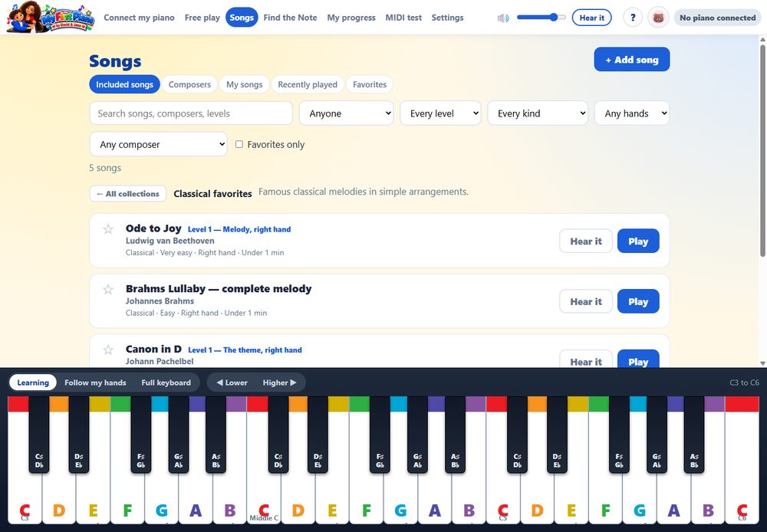Screen dimensions: 767x532
Task: Open Connect my piano page
Action: (139, 18)
